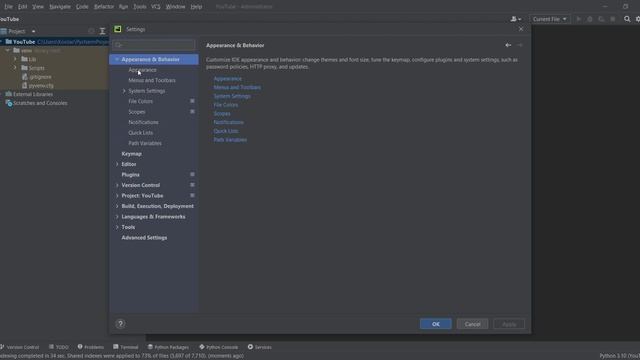Go forward with Settings right arrow
The width and height of the screenshot is (640, 360).
pos(520,45)
